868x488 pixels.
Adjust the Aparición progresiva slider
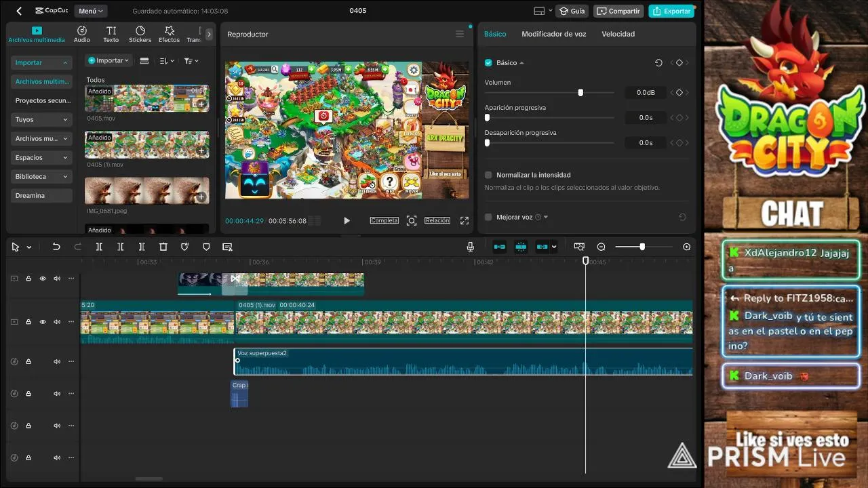[x=488, y=117]
